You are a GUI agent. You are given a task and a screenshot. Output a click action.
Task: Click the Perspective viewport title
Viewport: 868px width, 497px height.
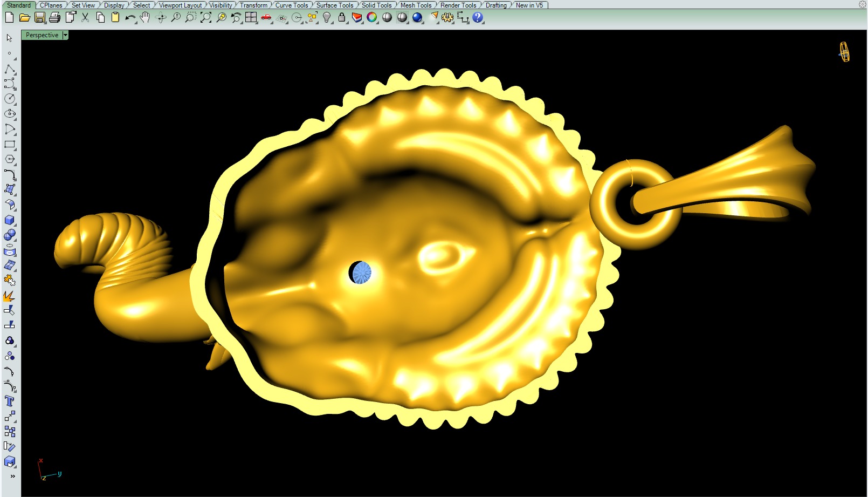point(42,35)
